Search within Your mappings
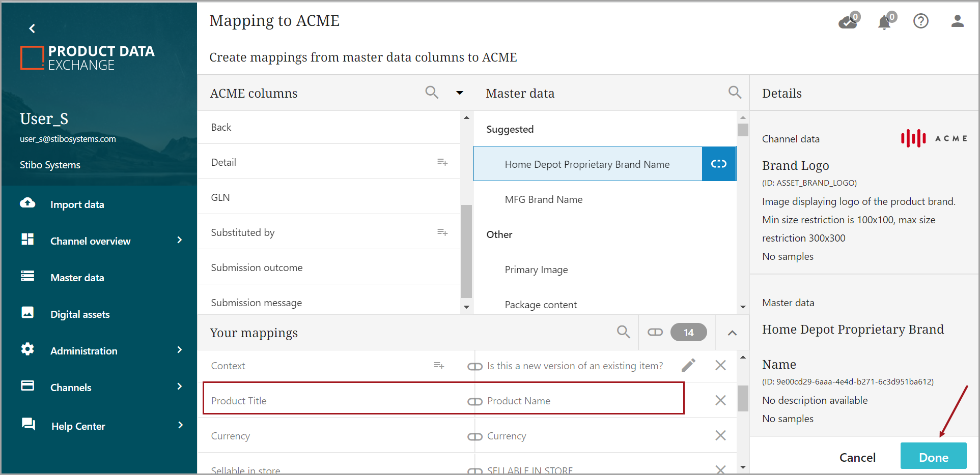The height and width of the screenshot is (475, 980). pyautogui.click(x=623, y=333)
